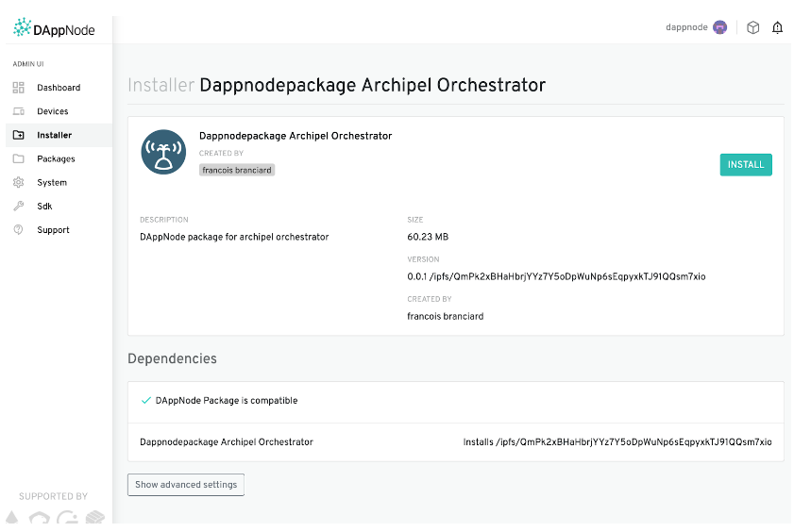This screenshot has height=532, width=794.
Task: Click the Packages folder icon
Action: pyautogui.click(x=19, y=158)
